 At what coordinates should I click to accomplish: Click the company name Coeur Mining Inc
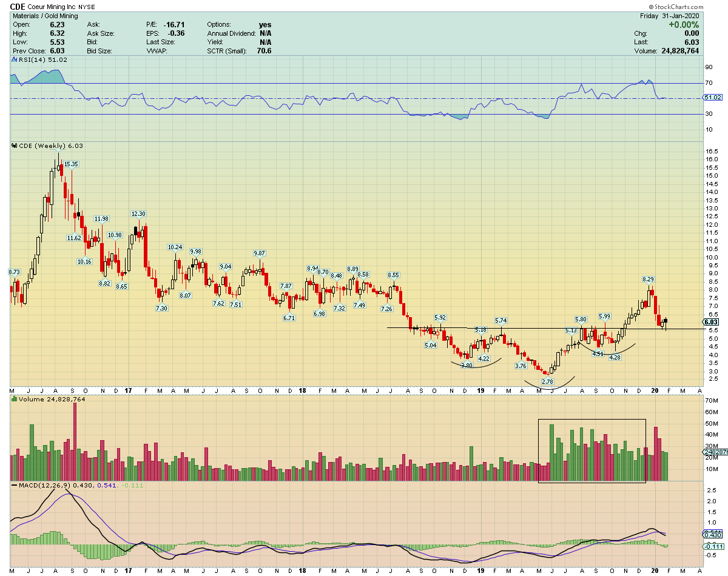[52, 8]
